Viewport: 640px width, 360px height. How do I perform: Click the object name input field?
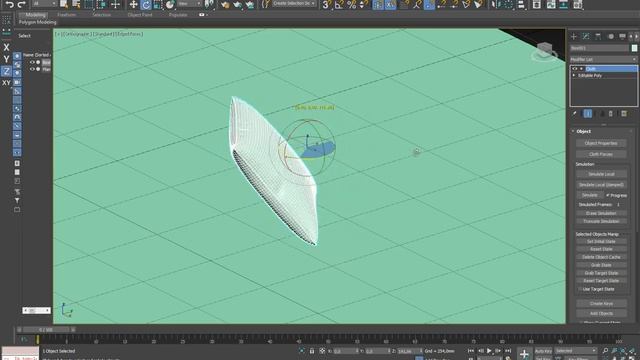[x=600, y=48]
